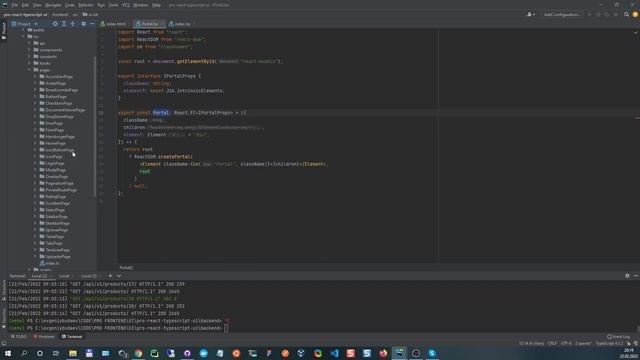Switch to Local (3) terminal tab
This screenshot has height=360, width=640.
click(89, 276)
